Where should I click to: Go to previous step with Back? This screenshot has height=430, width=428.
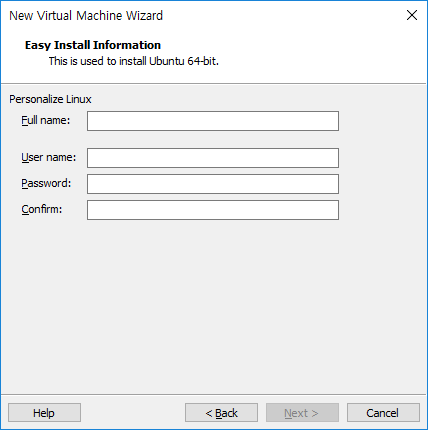pos(221,413)
